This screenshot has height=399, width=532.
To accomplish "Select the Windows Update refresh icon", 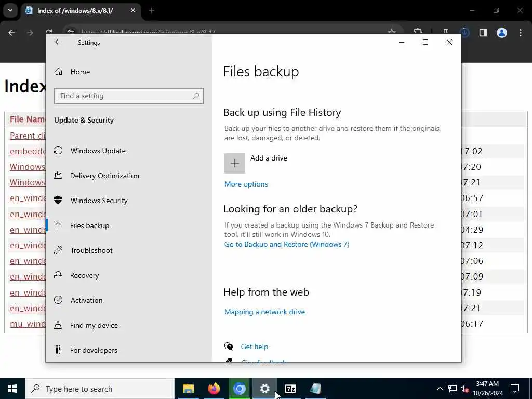I will (x=58, y=150).
